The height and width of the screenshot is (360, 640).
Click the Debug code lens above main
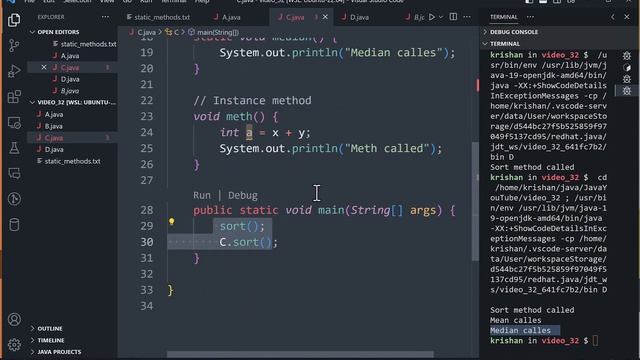(243, 195)
